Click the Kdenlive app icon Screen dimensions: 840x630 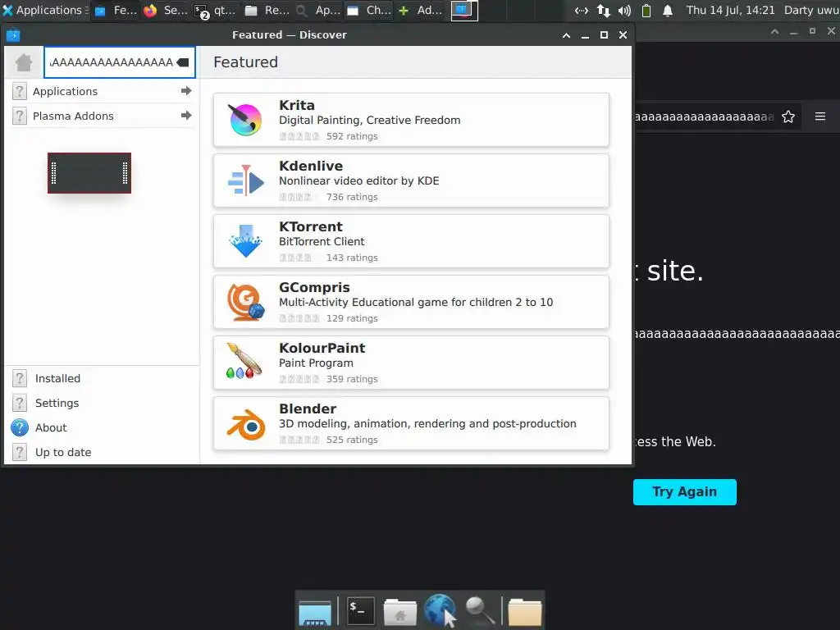(245, 180)
